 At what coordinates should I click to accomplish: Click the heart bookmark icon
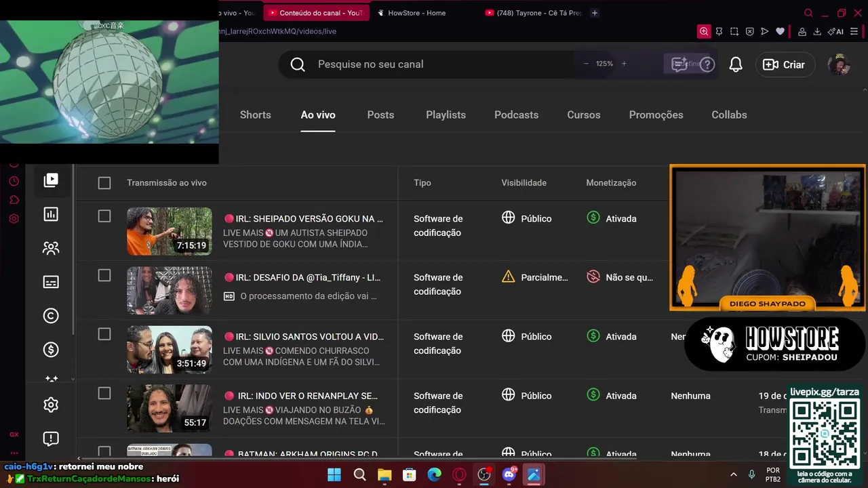[x=781, y=31]
